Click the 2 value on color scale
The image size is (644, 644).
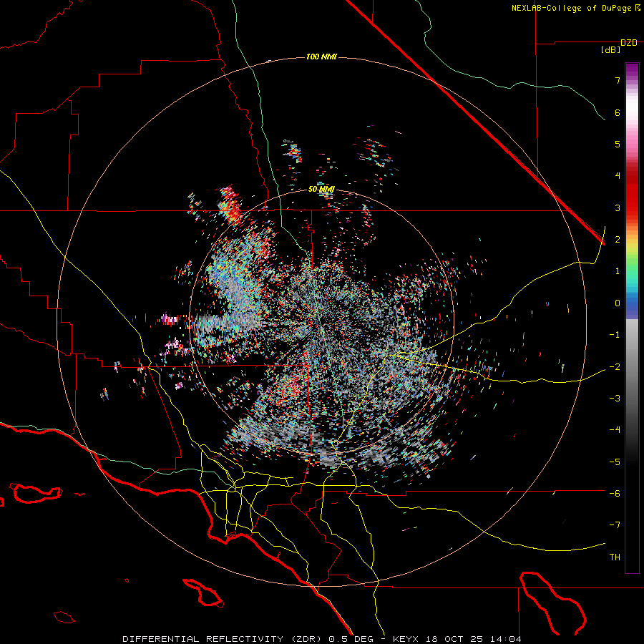point(618,240)
